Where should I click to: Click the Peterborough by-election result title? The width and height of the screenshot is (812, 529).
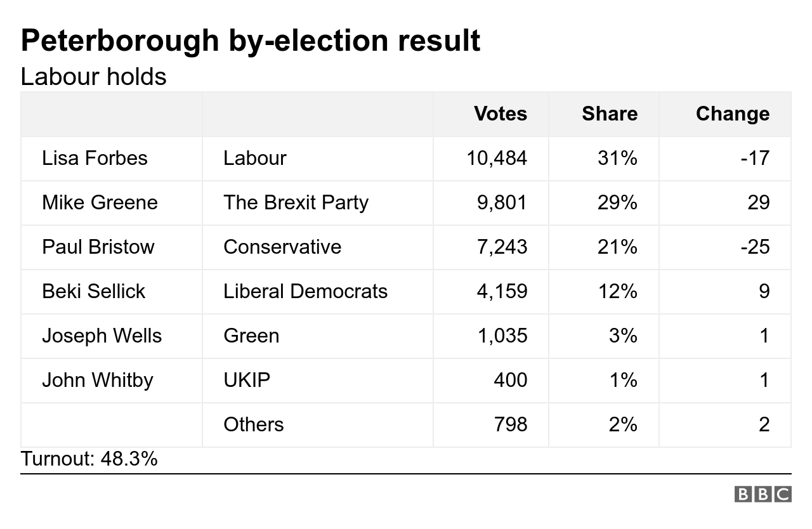(x=251, y=41)
